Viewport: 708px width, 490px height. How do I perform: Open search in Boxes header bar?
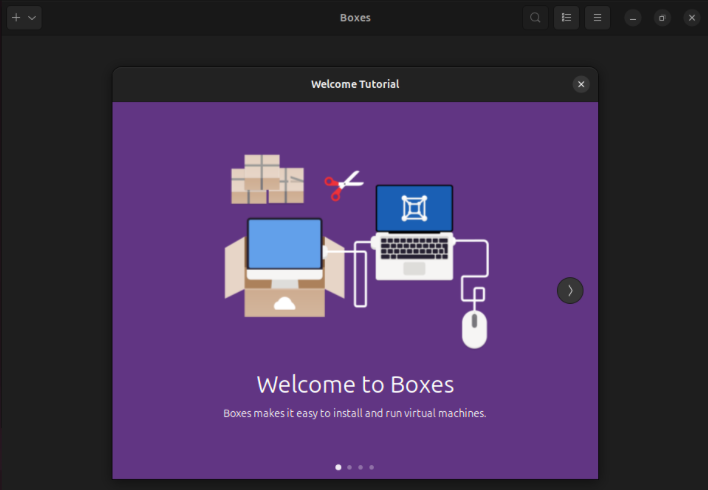[535, 18]
